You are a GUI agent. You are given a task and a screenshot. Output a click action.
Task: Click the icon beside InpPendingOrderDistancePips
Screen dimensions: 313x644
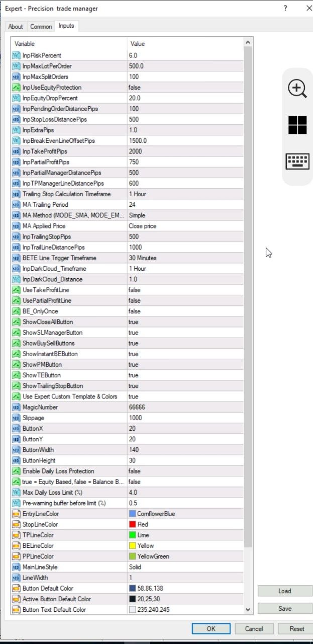point(16,109)
